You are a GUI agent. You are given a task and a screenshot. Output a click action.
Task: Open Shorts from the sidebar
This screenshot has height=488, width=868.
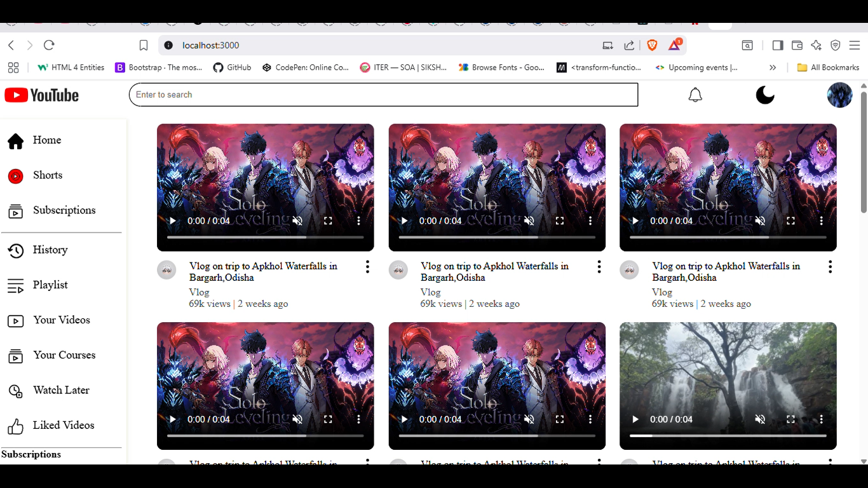click(x=35, y=175)
